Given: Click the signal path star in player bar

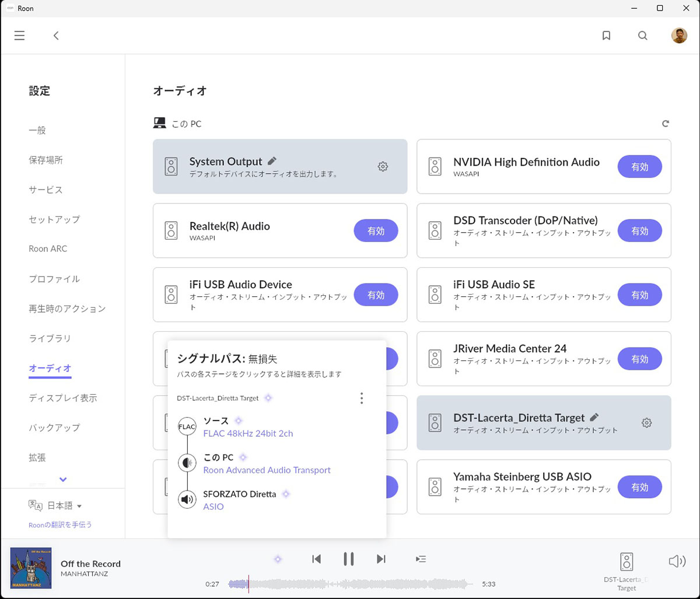Looking at the screenshot, I should pyautogui.click(x=278, y=559).
